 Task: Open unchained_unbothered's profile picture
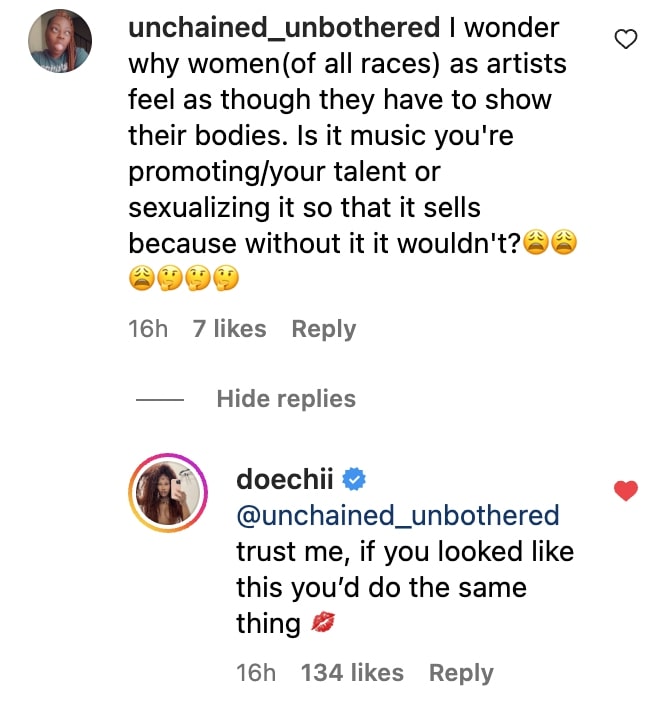(62, 41)
